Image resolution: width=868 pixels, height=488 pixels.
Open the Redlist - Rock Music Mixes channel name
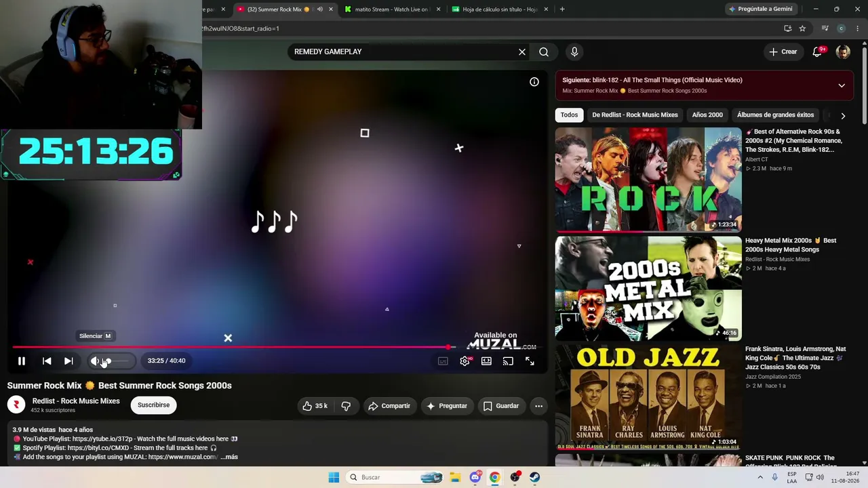point(76,401)
